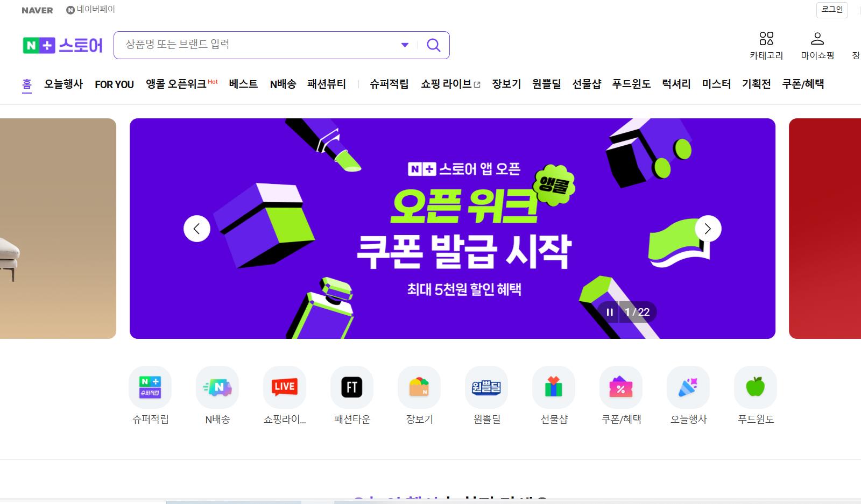The width and height of the screenshot is (861, 504).
Task: Open the 장보기 menu tab
Action: (x=506, y=84)
